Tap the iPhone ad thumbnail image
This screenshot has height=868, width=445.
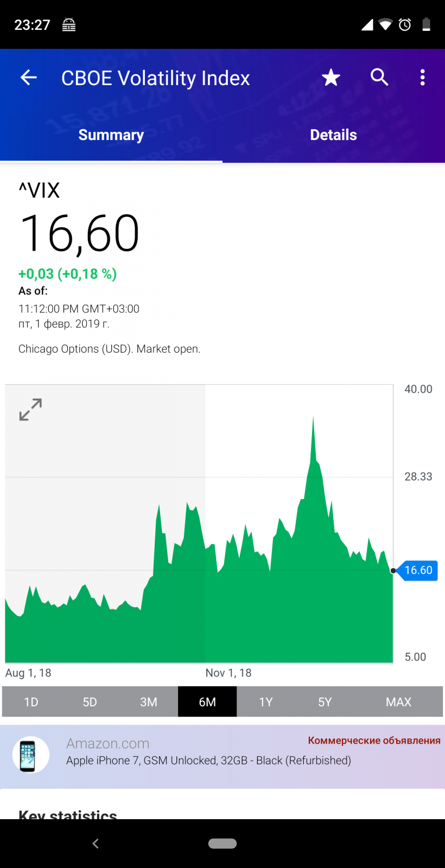click(x=31, y=755)
